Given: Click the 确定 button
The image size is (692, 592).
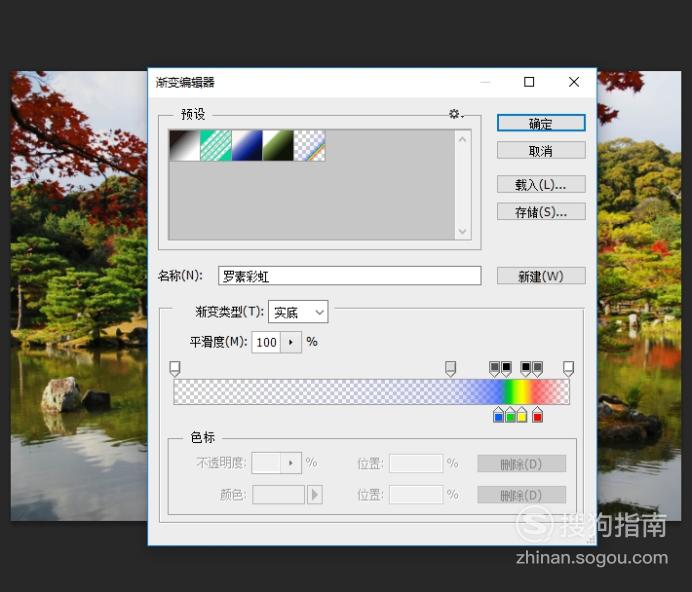Looking at the screenshot, I should click(x=541, y=123).
